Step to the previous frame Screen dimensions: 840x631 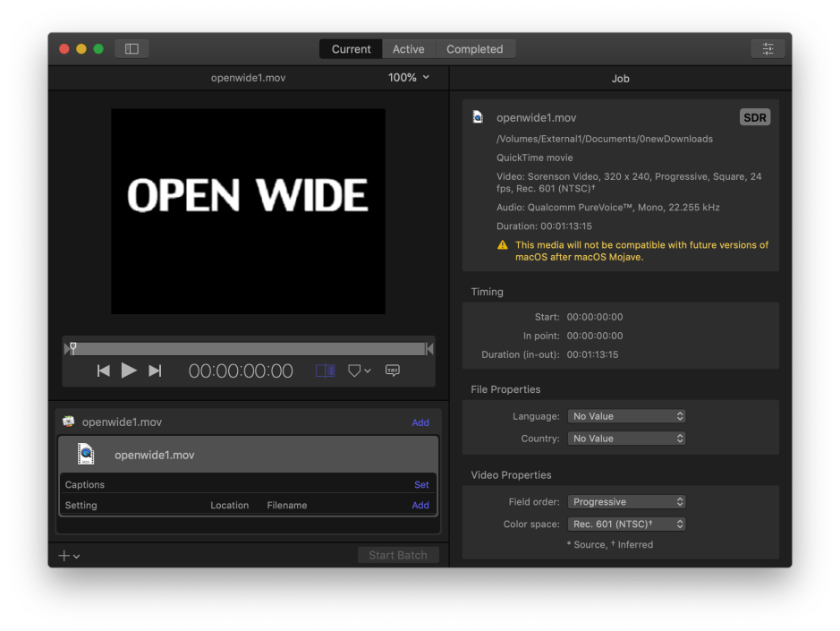(x=103, y=370)
